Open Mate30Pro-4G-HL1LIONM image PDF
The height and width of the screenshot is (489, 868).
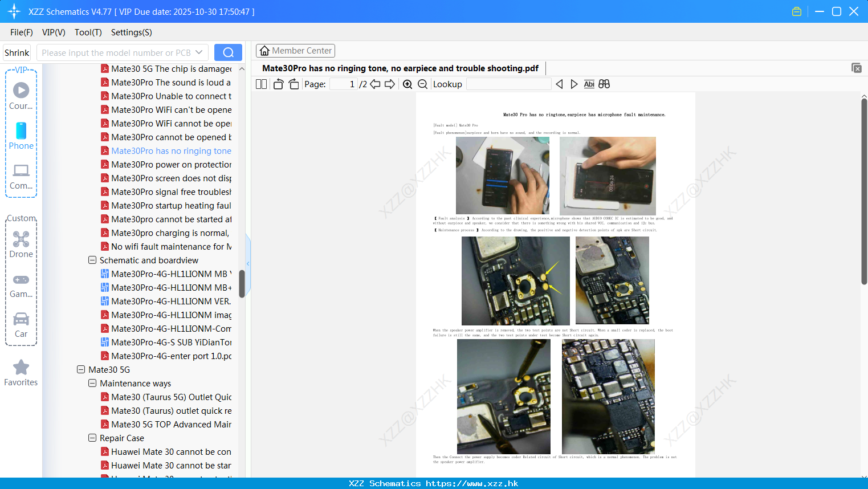[166, 315]
